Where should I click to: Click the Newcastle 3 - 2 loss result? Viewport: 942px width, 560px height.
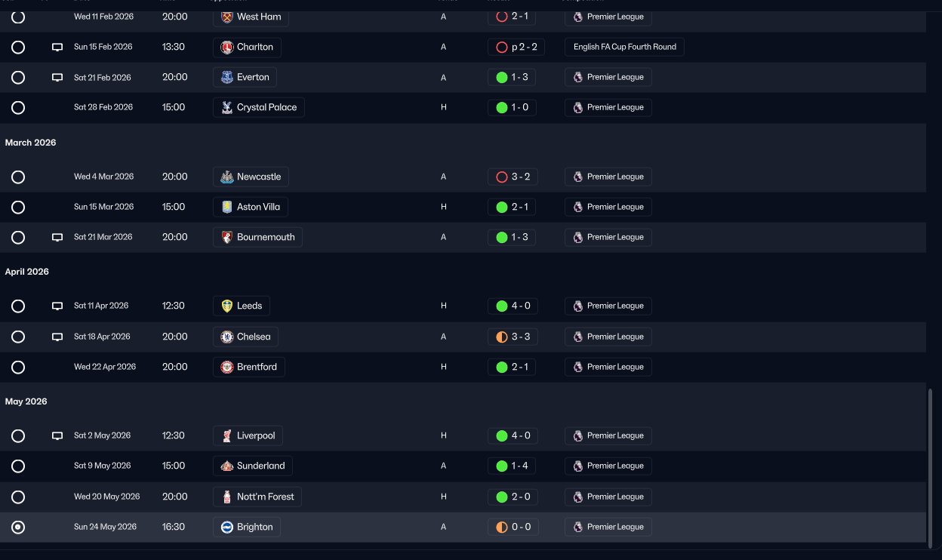tap(513, 177)
